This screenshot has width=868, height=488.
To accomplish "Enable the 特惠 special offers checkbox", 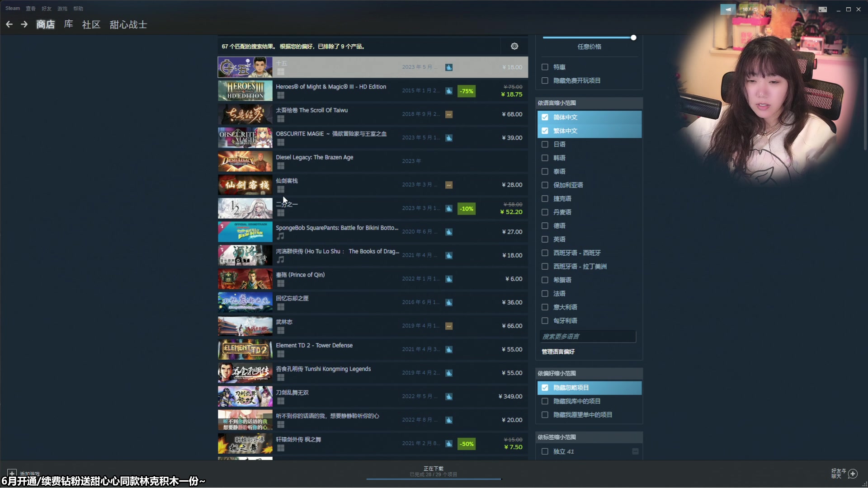I will point(545,67).
